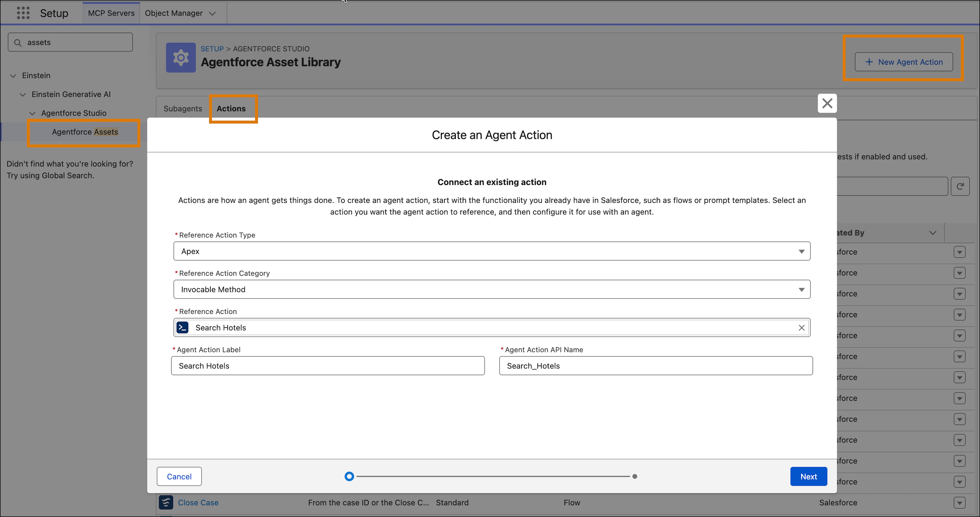Screen dimensions: 980x517
Task: Open row menu for Close Case row
Action: pyautogui.click(x=959, y=502)
